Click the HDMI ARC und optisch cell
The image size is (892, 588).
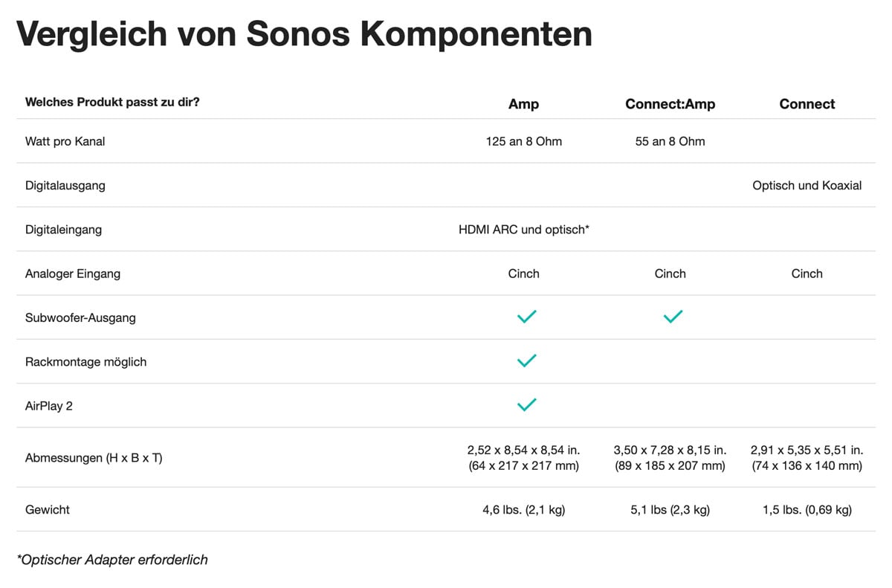(x=523, y=230)
